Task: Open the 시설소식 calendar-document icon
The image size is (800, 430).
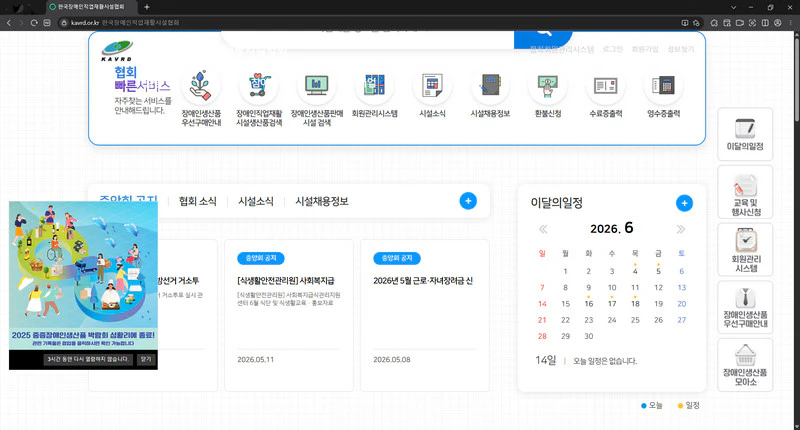Action: pos(432,86)
